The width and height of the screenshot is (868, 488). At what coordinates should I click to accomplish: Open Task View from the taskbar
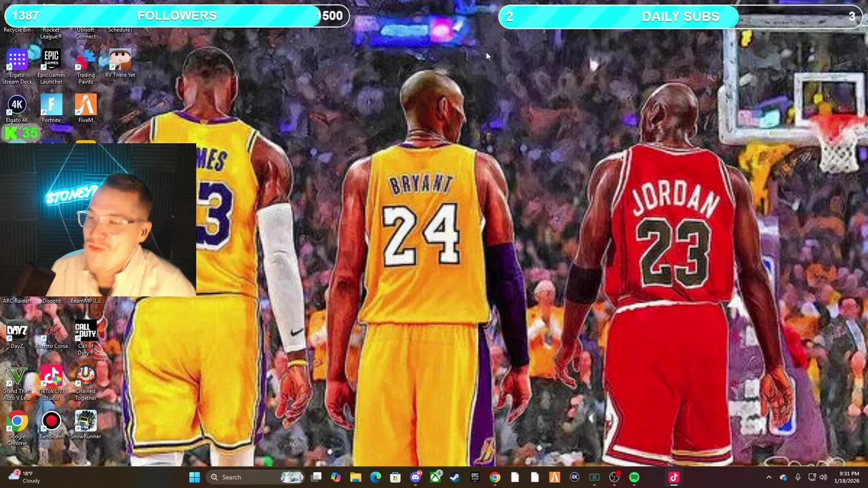pos(316,477)
